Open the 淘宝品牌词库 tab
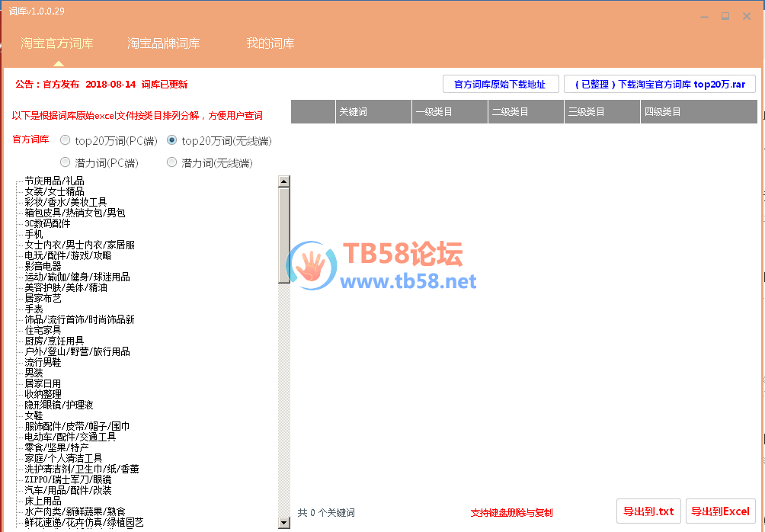The height and width of the screenshot is (532, 765). [x=164, y=43]
